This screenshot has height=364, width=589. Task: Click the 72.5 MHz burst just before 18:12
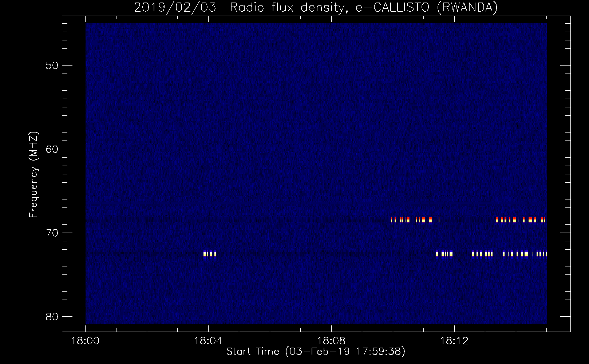click(444, 254)
